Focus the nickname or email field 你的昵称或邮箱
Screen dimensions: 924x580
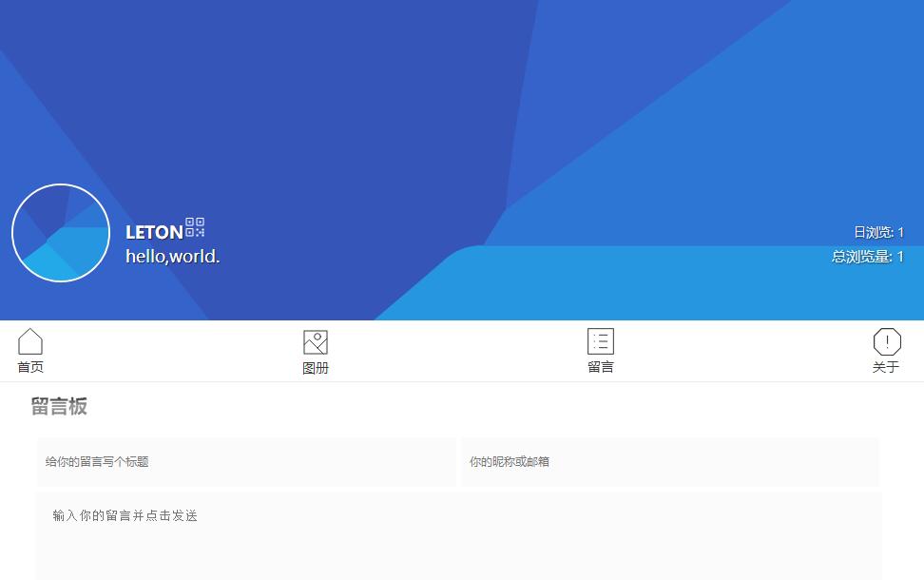tap(669, 462)
